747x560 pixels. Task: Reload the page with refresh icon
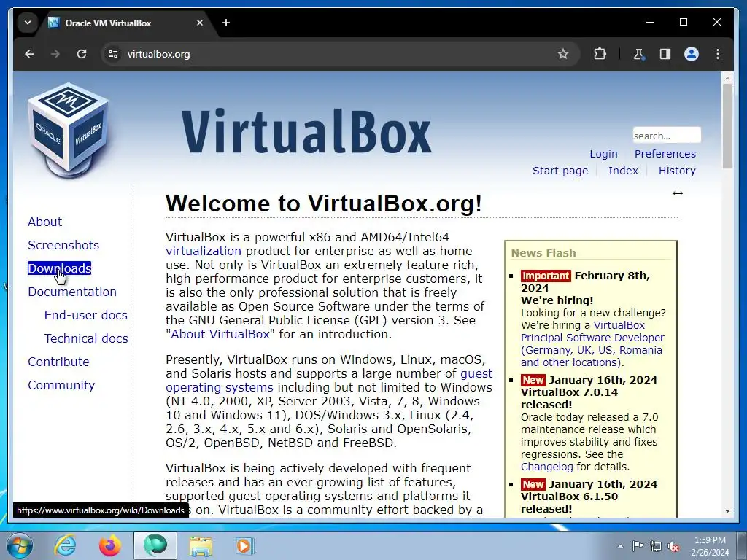(82, 54)
